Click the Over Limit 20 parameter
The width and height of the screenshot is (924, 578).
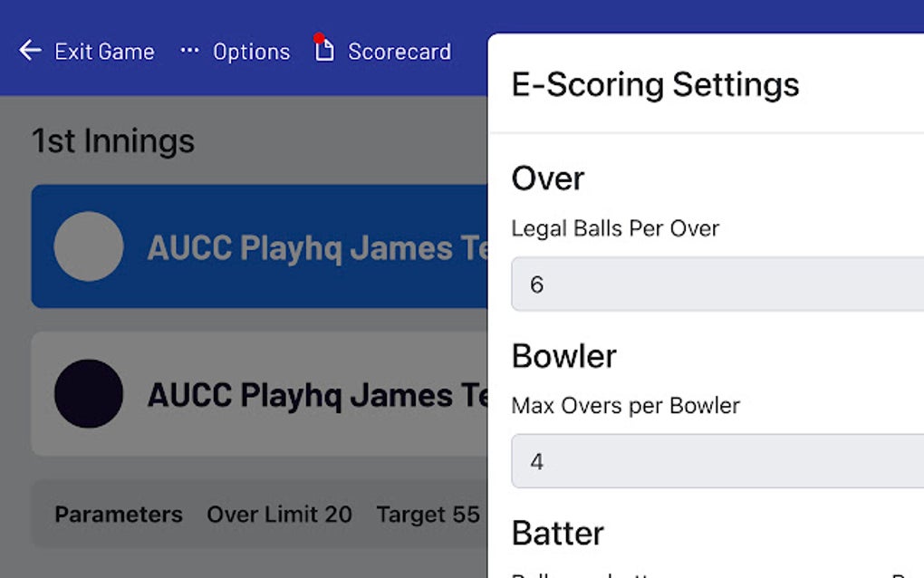(278, 515)
